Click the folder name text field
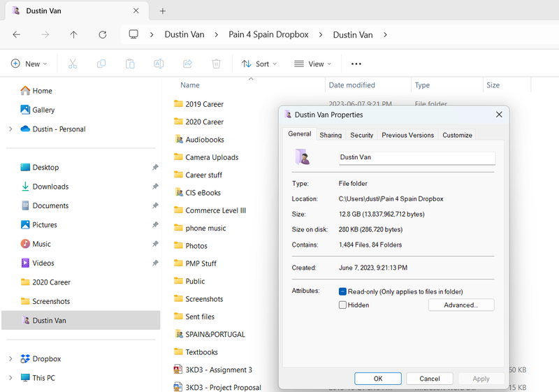Viewport: 559px width, 392px height. (416, 158)
